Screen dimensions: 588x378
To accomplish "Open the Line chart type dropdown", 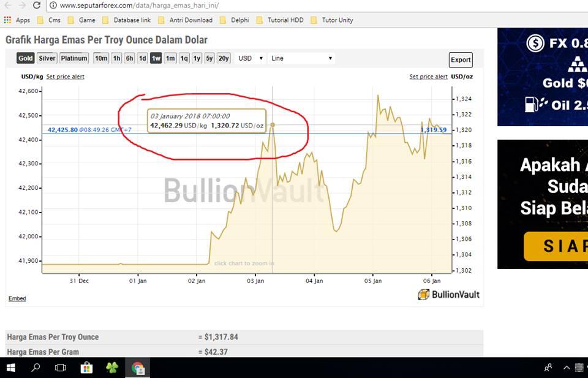I will [x=301, y=58].
